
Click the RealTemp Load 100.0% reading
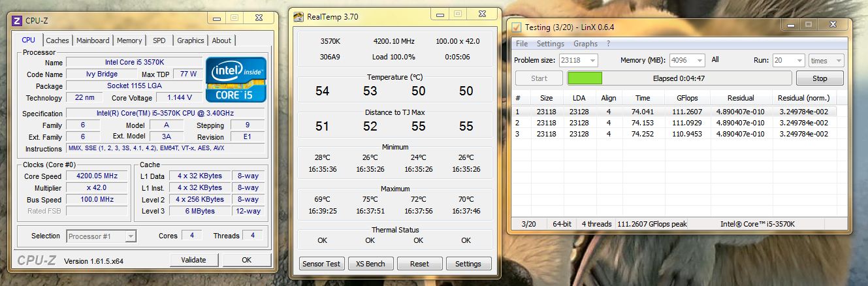point(394,56)
